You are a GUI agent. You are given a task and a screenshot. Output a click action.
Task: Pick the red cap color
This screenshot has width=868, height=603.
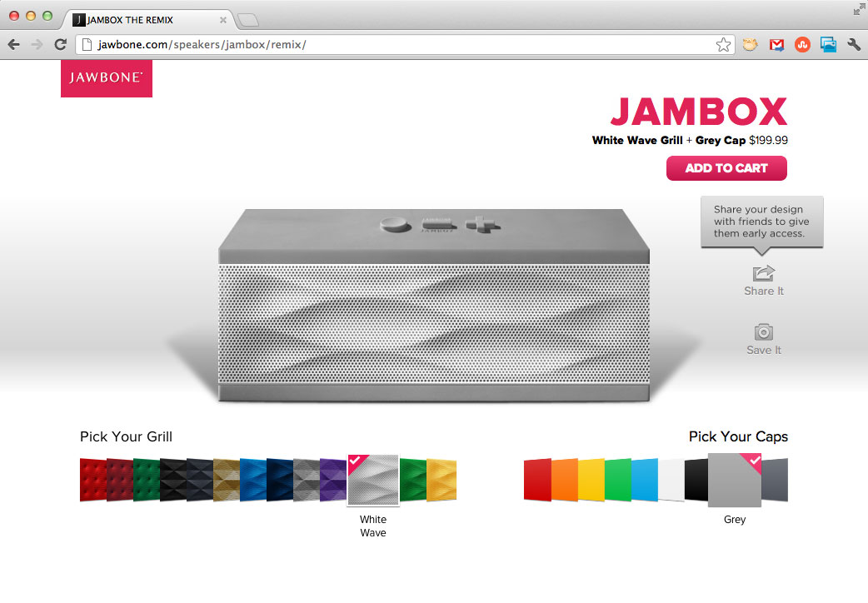(x=537, y=480)
